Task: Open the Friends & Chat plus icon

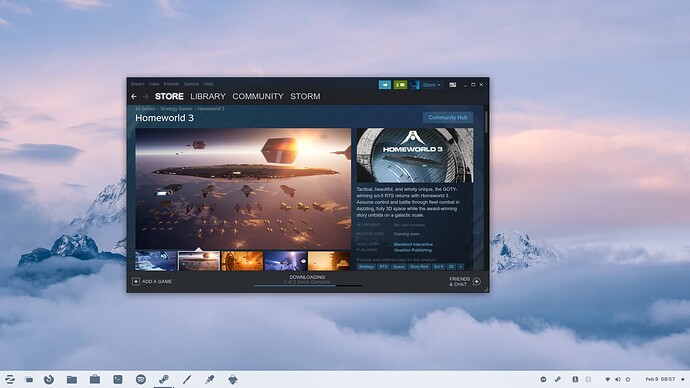Action: 477,282
